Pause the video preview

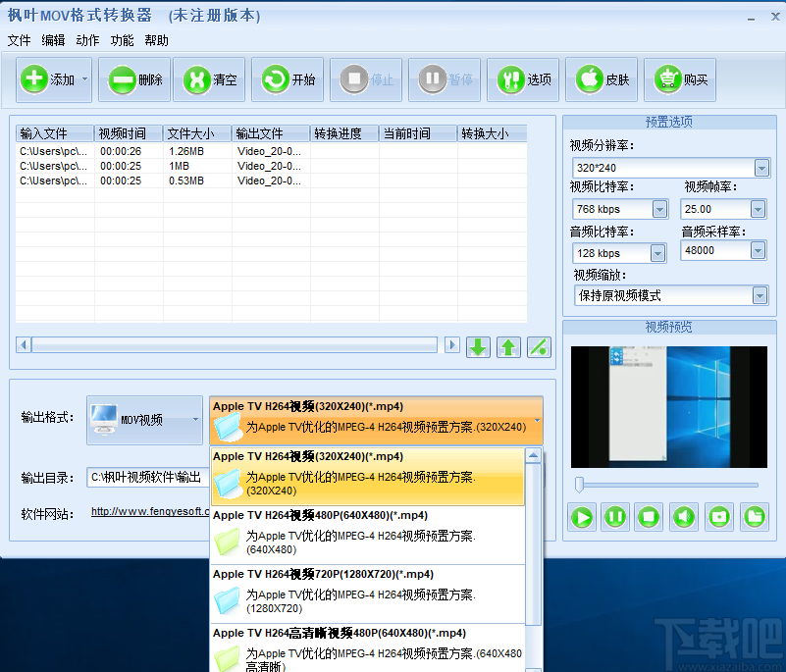click(x=615, y=517)
